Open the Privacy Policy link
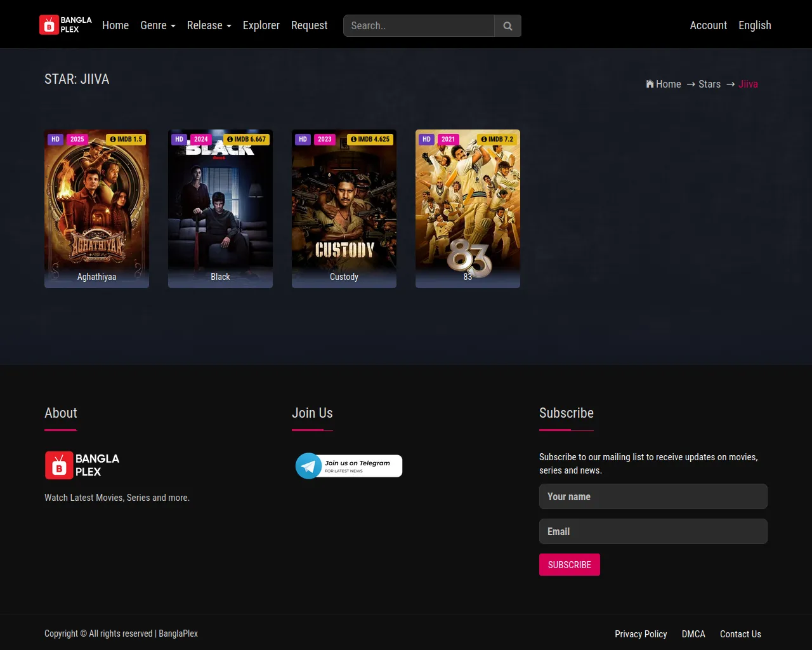The width and height of the screenshot is (812, 650). pyautogui.click(x=641, y=633)
